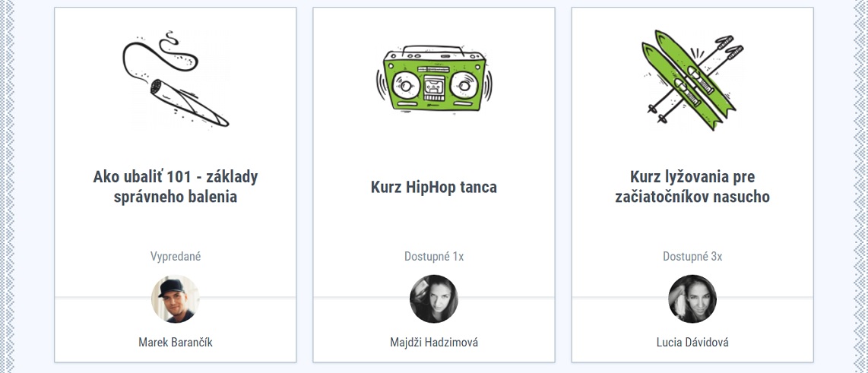Select the name Majdži Hadzimová
Viewport: 868px width, 373px height.
click(434, 343)
